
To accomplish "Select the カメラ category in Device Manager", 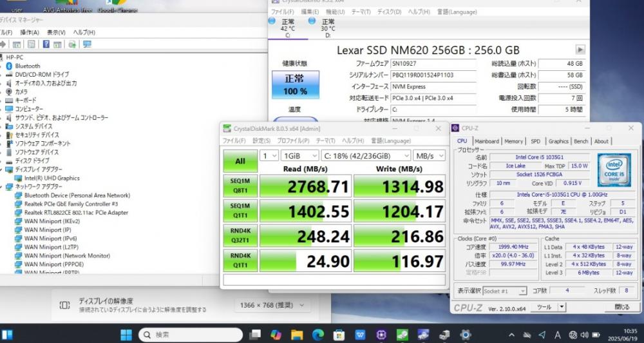I will 21,92.
